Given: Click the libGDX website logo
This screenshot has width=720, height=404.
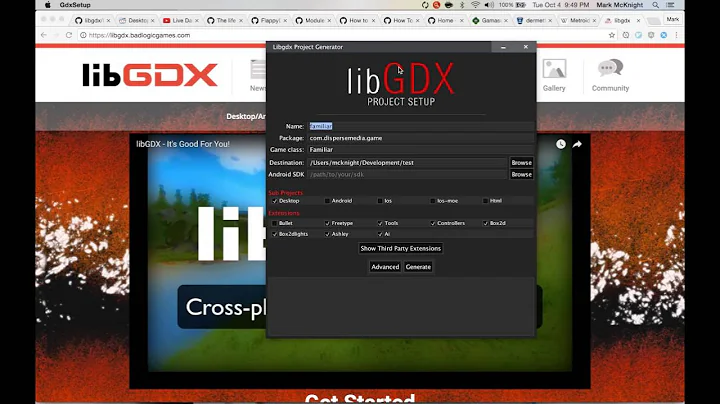Looking at the screenshot, I should [x=150, y=75].
